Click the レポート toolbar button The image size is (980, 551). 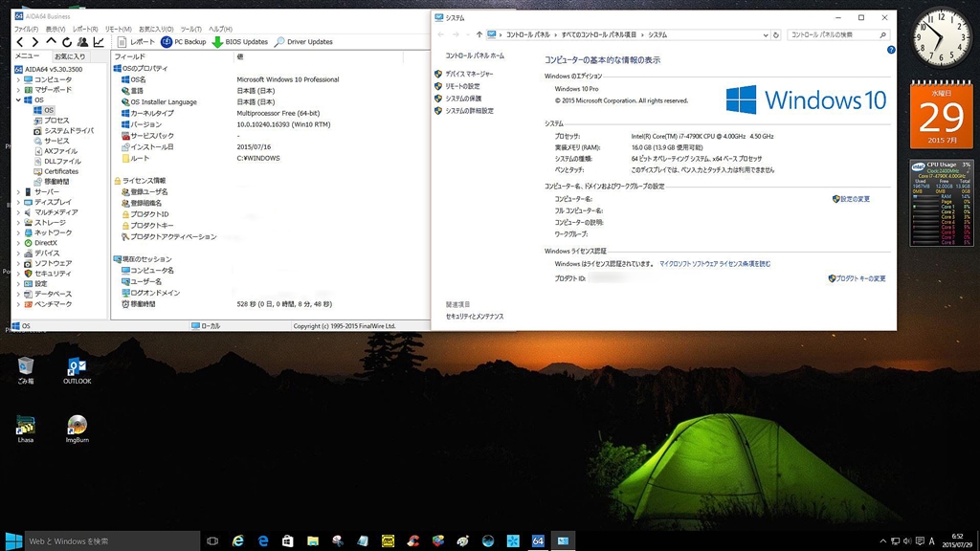(x=136, y=42)
